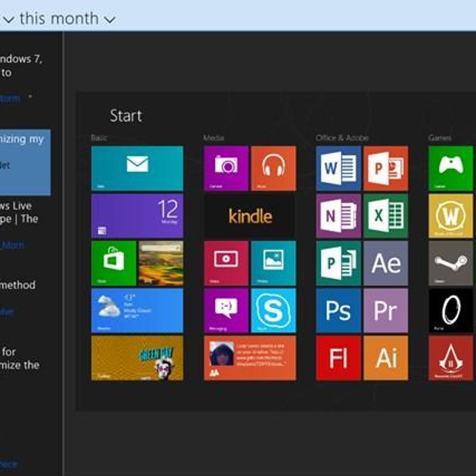Open the sidebar article ending in 'method'
This screenshot has width=476, height=476.
click(18, 285)
